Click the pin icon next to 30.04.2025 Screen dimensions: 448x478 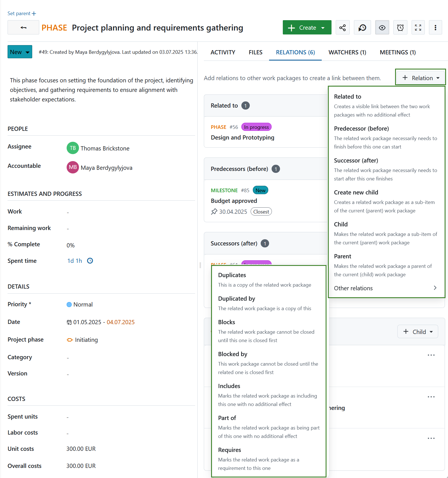(x=214, y=212)
